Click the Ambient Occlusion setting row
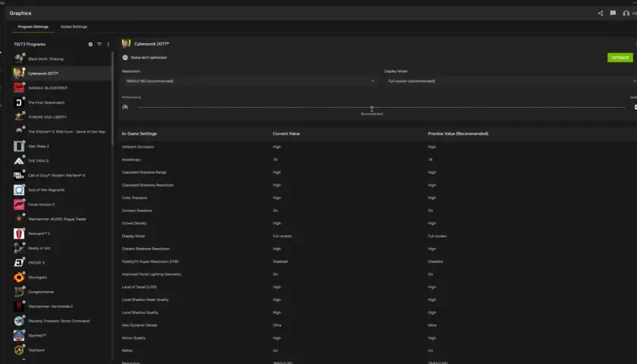The width and height of the screenshot is (637, 364). (x=378, y=147)
